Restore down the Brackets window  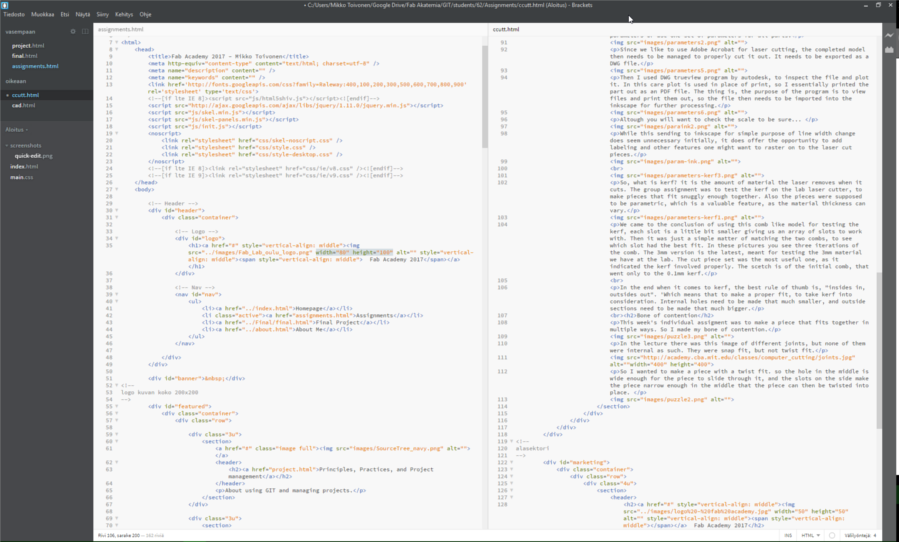pos(878,5)
